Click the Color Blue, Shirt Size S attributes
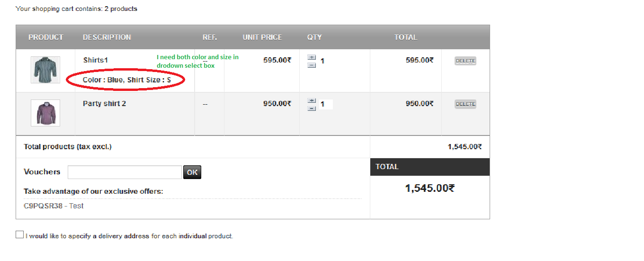 [x=126, y=80]
